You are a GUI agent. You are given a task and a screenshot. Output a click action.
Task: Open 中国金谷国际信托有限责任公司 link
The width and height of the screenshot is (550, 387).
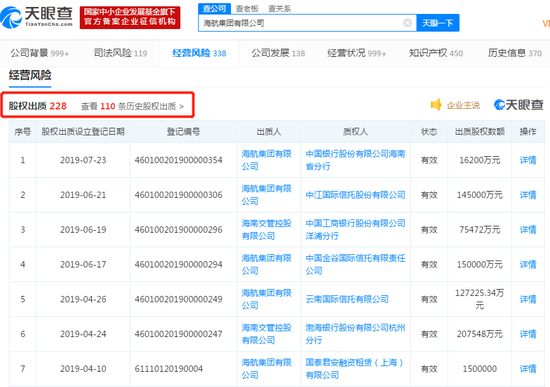point(355,264)
